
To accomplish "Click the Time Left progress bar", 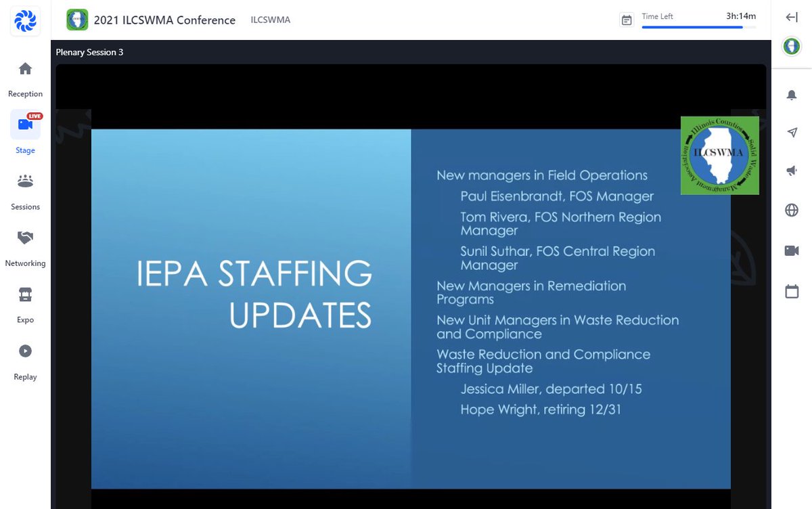I will pos(698,27).
